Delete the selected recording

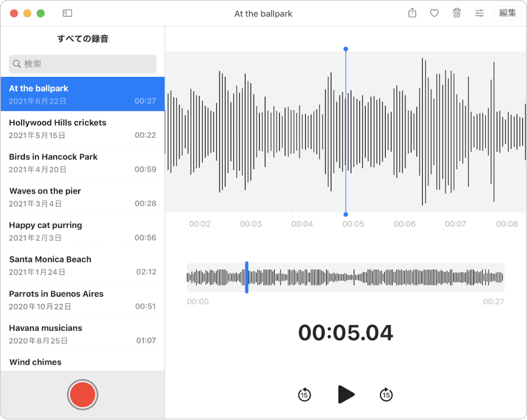pyautogui.click(x=457, y=13)
